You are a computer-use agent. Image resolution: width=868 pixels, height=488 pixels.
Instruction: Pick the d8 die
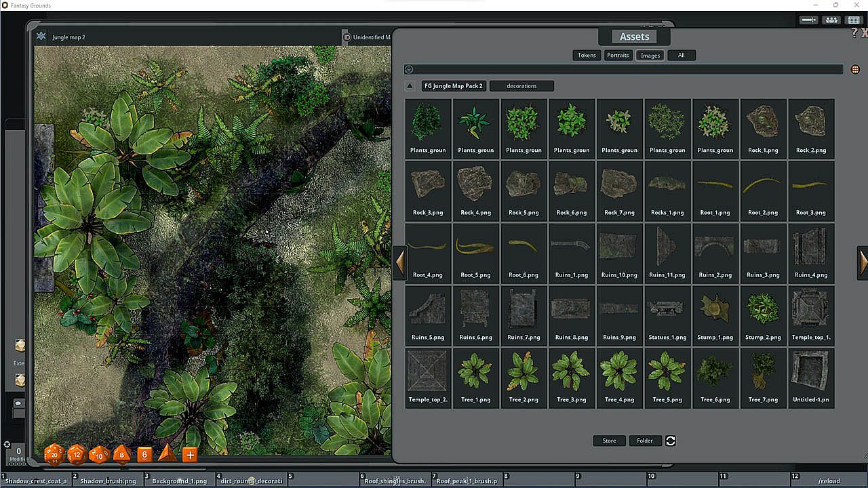tap(121, 454)
